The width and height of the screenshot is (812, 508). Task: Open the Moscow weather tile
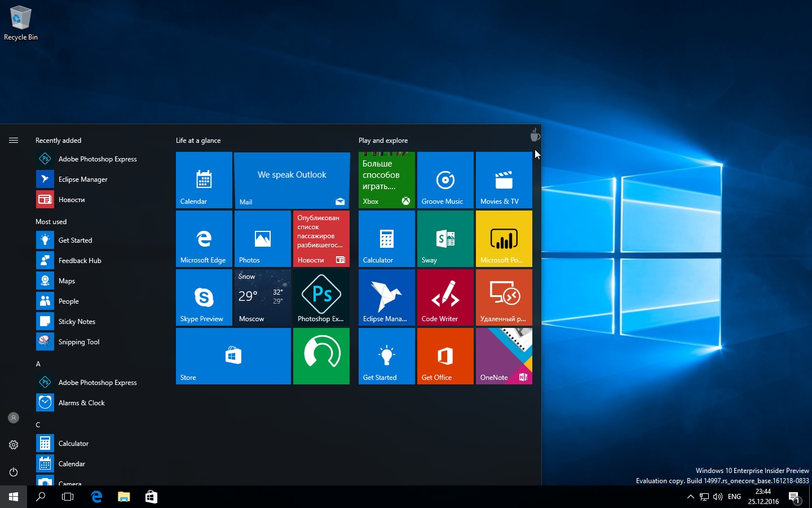coord(262,297)
